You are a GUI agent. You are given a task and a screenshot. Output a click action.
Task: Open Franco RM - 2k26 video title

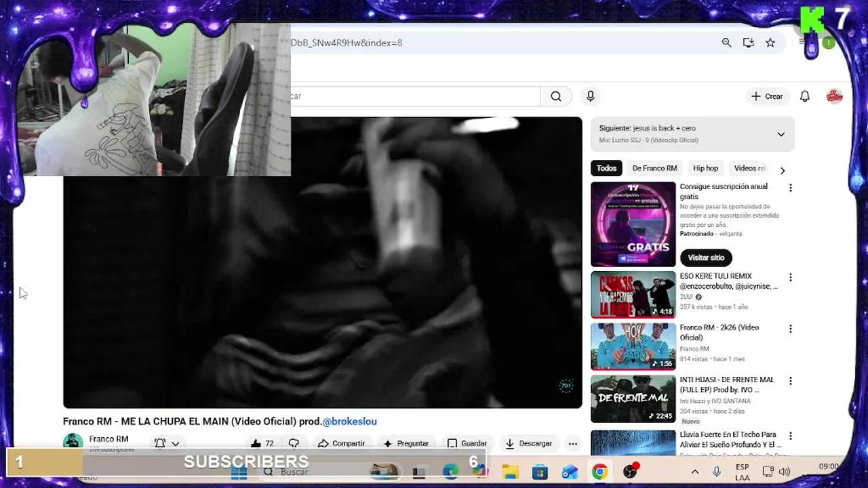click(x=719, y=332)
